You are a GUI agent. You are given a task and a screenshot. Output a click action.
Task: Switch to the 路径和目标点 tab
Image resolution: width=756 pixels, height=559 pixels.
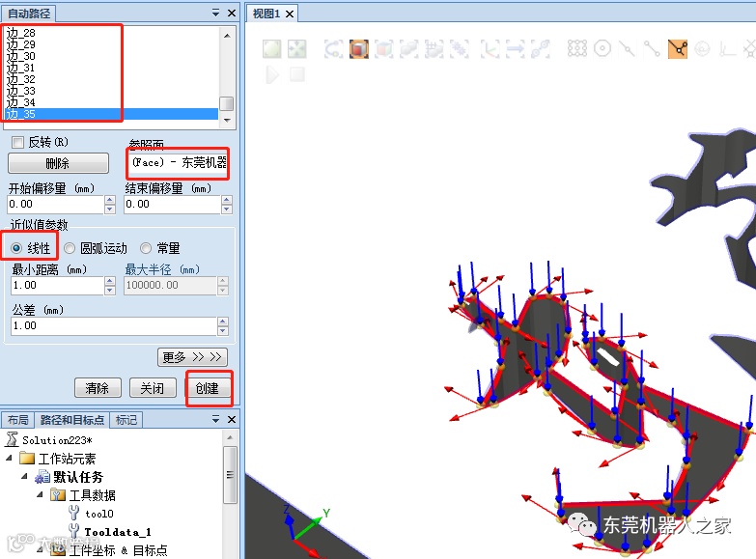pos(71,420)
